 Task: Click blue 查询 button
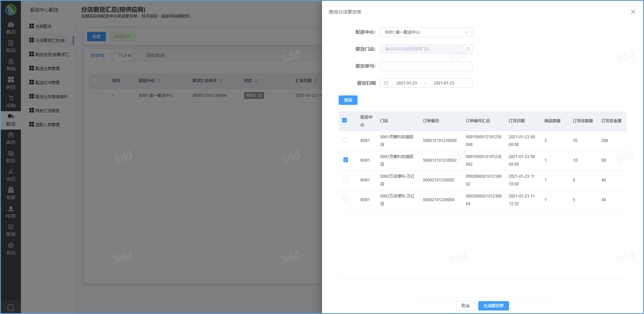tap(348, 100)
